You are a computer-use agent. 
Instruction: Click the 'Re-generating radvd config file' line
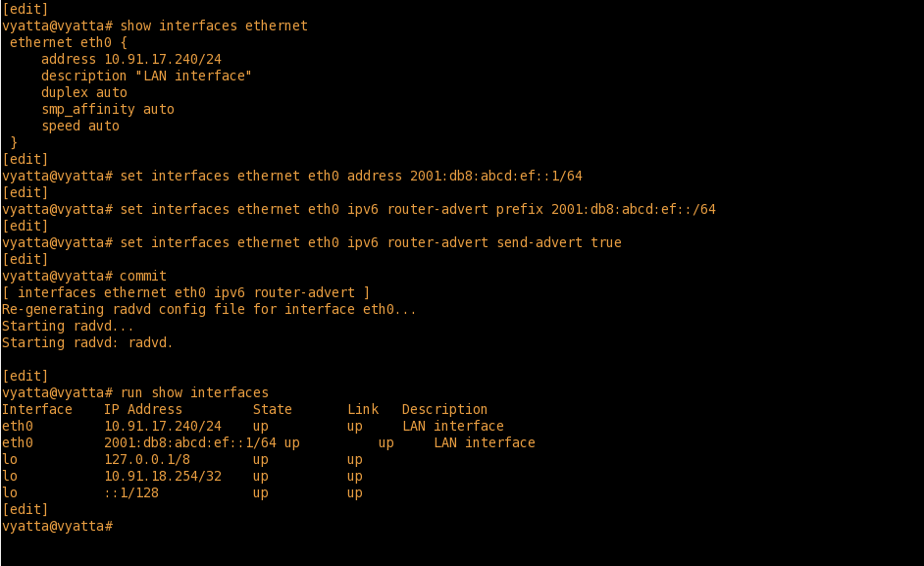click(209, 310)
